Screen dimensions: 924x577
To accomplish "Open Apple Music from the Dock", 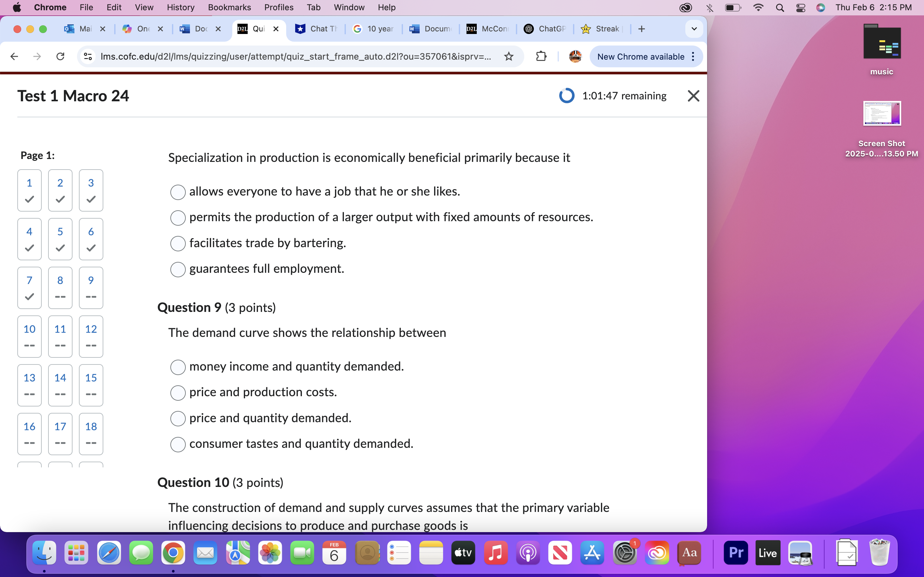I will tap(495, 552).
